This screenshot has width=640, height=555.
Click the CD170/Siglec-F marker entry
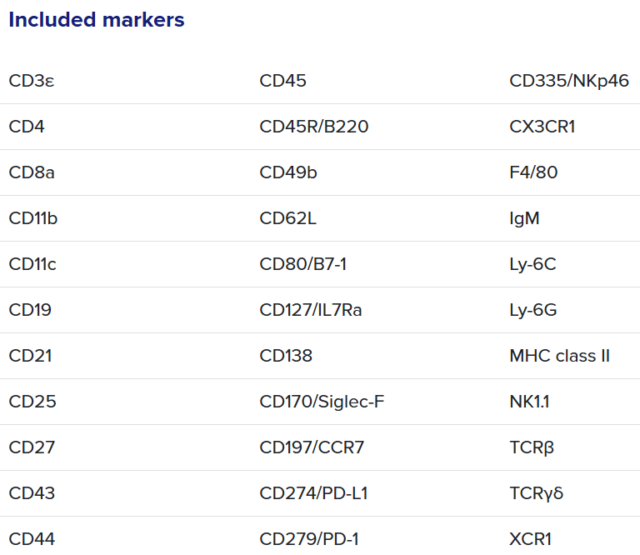pyautogui.click(x=321, y=402)
